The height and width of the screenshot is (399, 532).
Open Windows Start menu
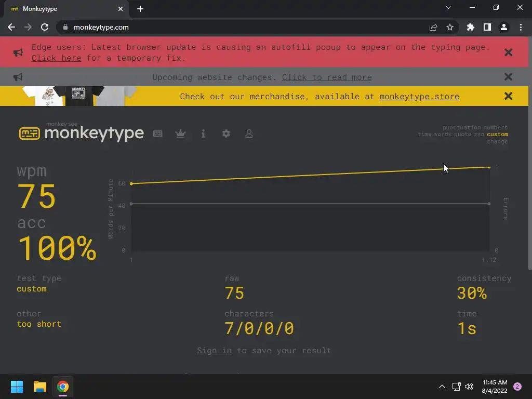coord(17,387)
